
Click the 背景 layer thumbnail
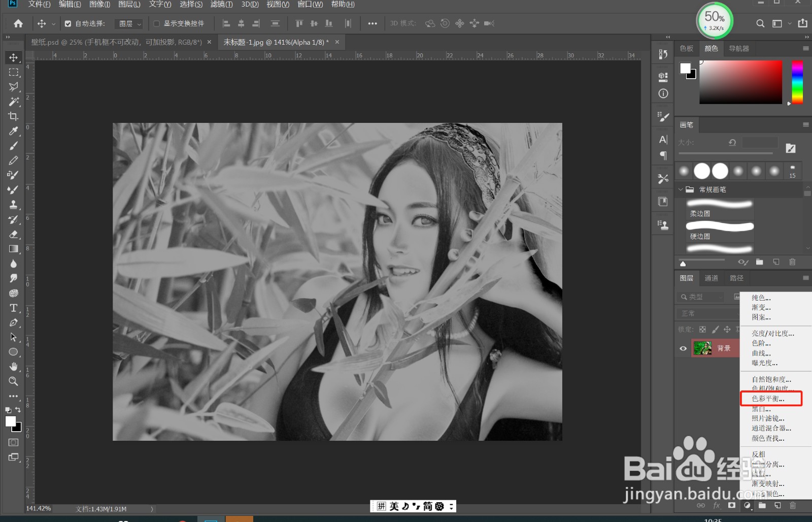click(702, 348)
